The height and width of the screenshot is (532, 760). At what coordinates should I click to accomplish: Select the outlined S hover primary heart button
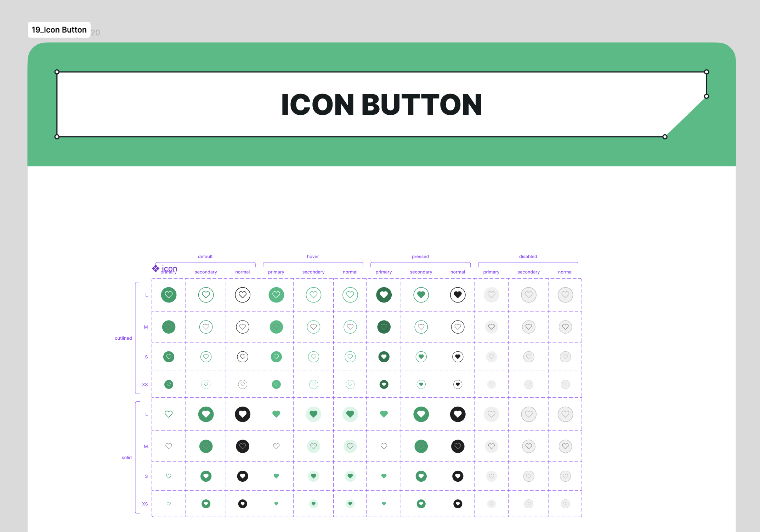(276, 357)
